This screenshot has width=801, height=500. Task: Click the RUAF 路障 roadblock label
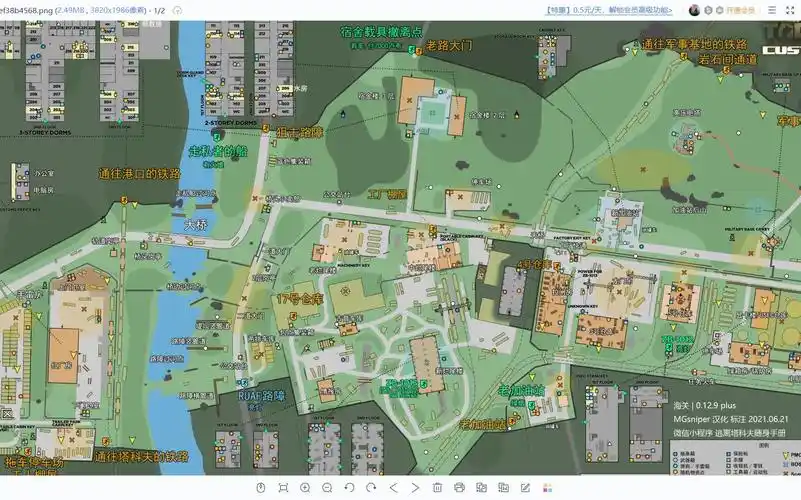tap(260, 396)
